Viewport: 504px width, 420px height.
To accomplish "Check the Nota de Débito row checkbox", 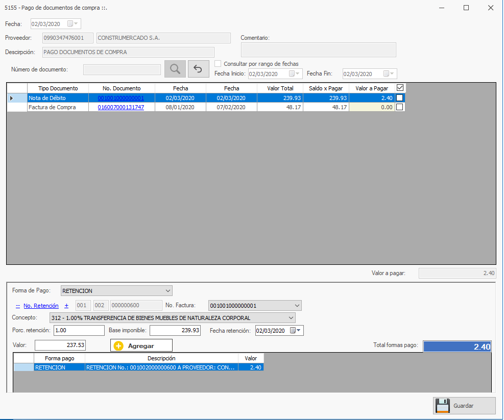I will [400, 98].
